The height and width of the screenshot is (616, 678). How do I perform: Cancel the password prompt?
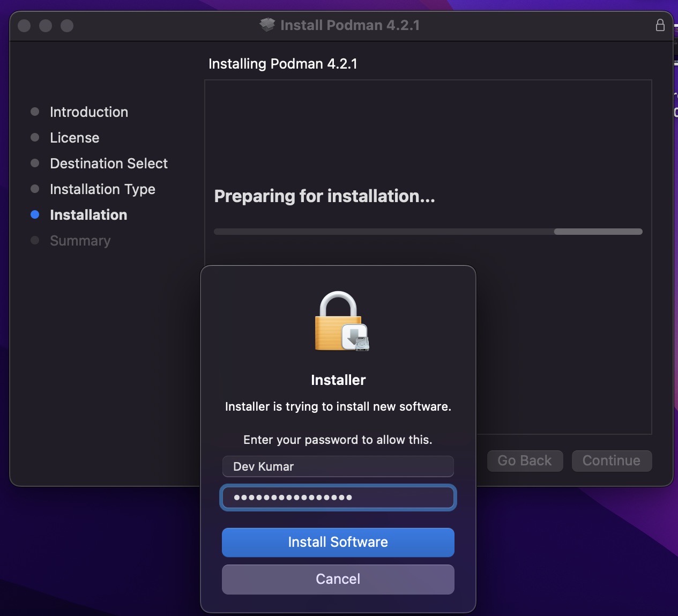point(338,579)
